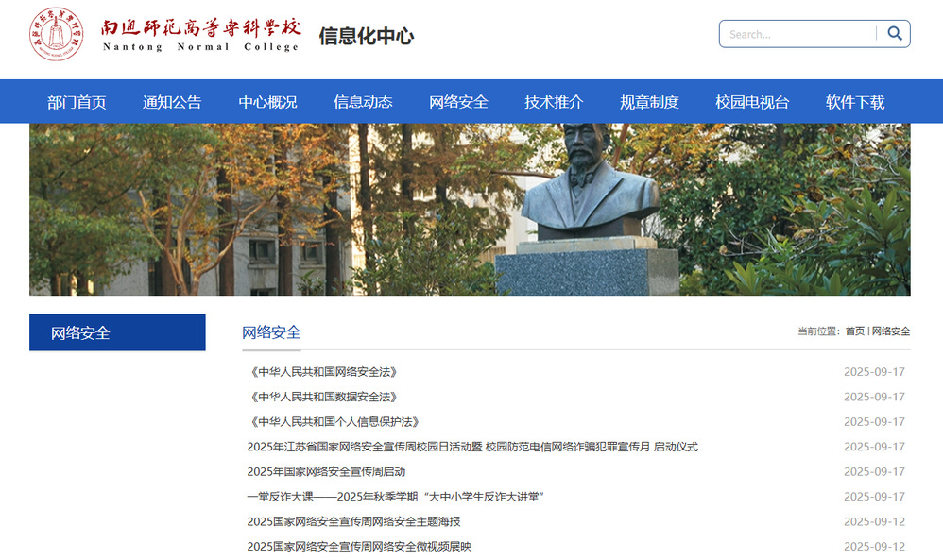Open the 校园电视台 menu item

[752, 102]
